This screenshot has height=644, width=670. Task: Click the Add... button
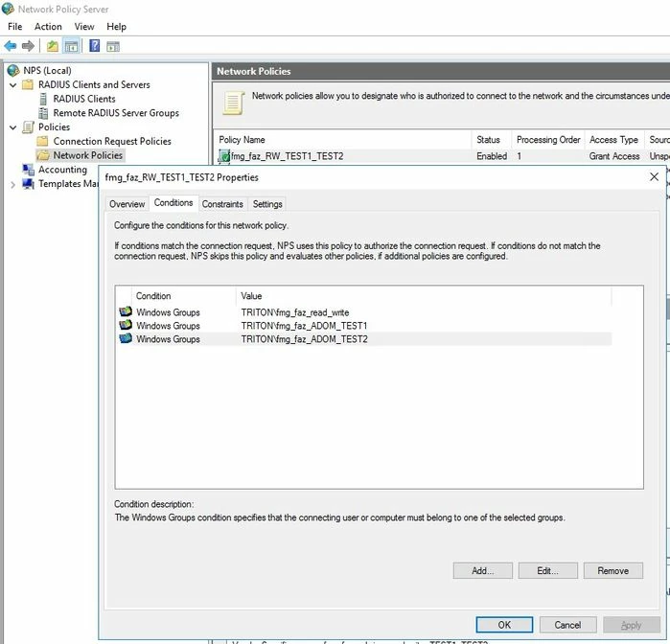483,570
